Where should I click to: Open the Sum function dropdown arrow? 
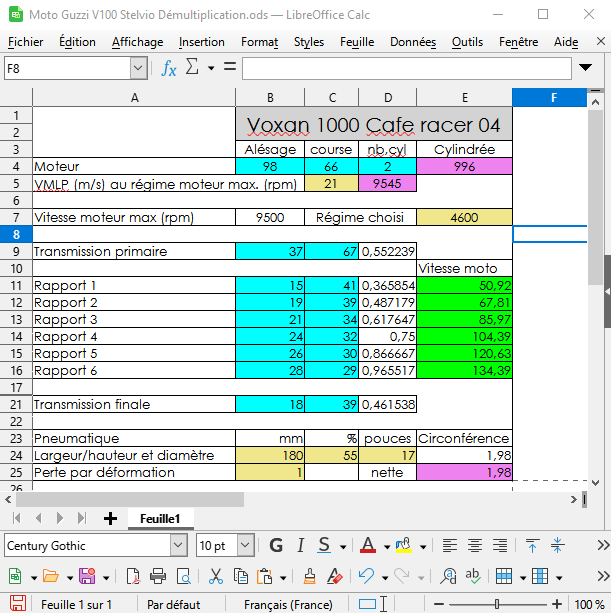(211, 68)
